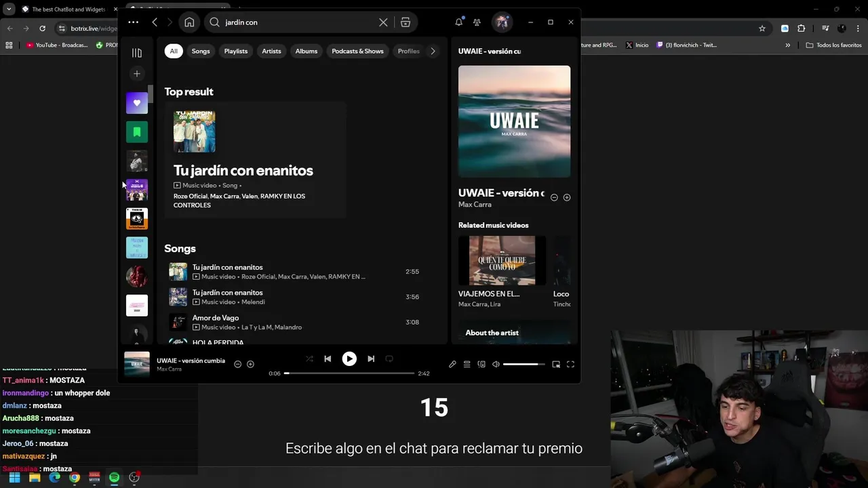Skip to the previous track

(x=328, y=359)
